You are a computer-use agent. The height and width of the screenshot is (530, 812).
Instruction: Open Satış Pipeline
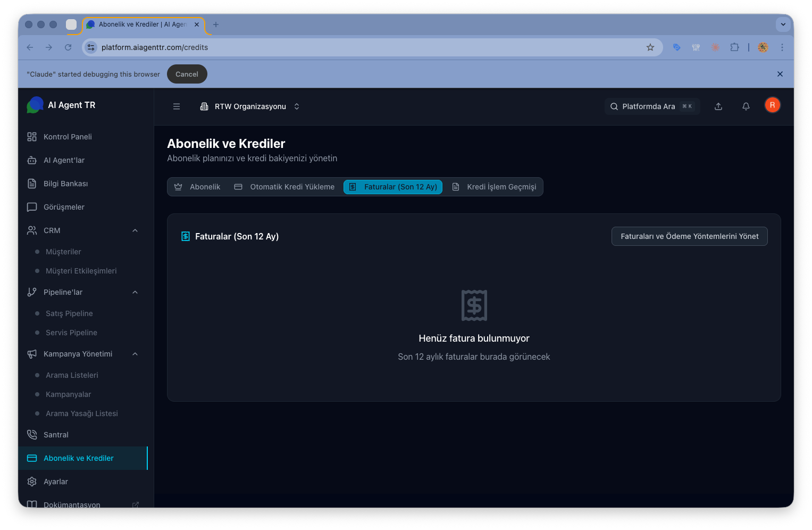pos(69,313)
